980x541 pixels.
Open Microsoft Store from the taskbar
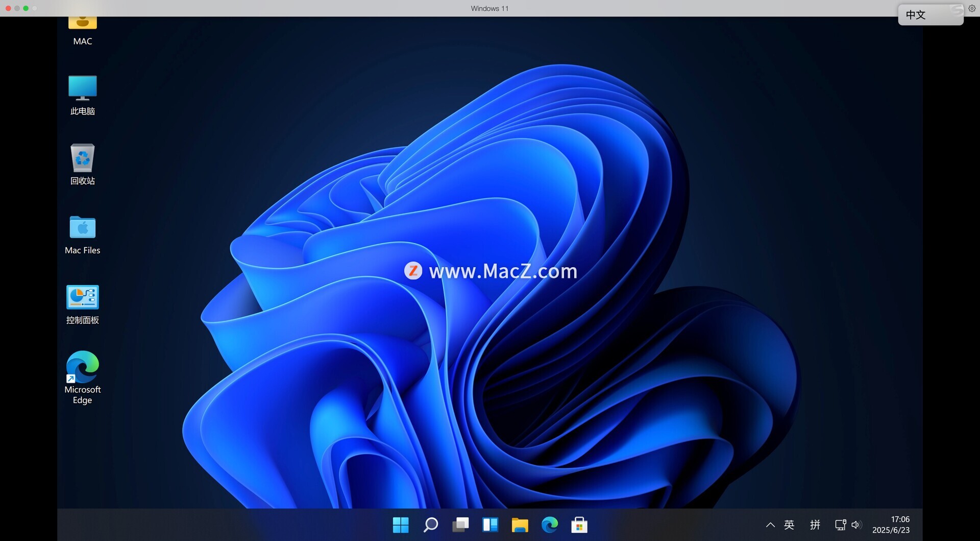[x=579, y=525]
